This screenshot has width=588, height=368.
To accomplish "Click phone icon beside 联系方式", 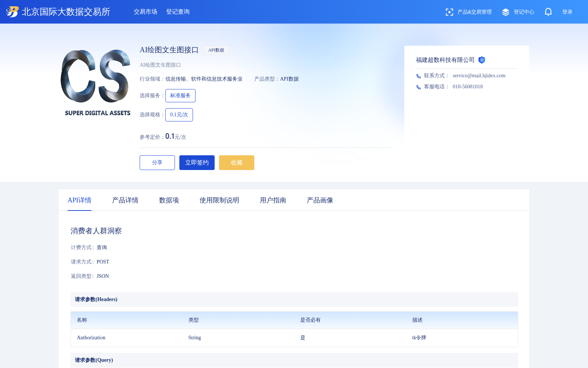I will [x=419, y=76].
